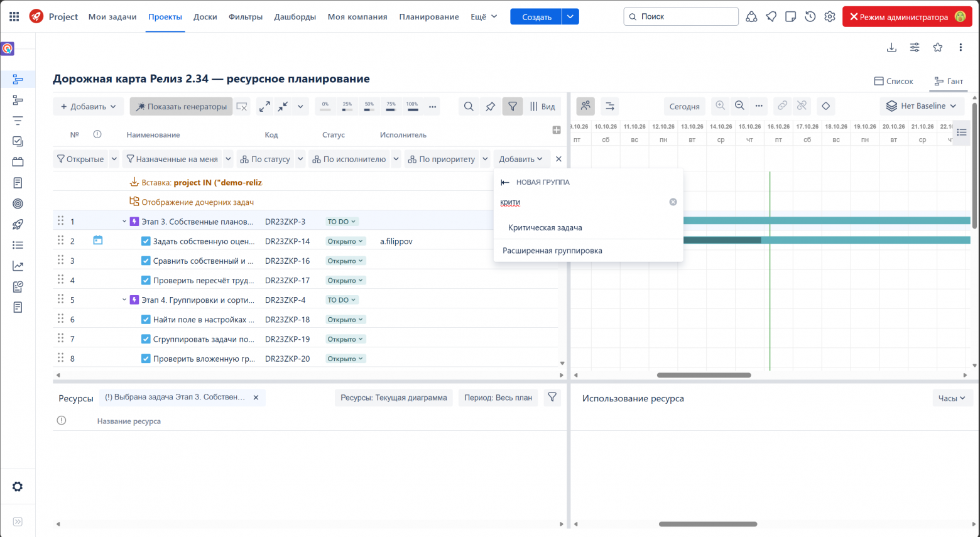The width and height of the screenshot is (980, 537).
Task: Click the pin icon in the toolbar
Action: coord(491,107)
